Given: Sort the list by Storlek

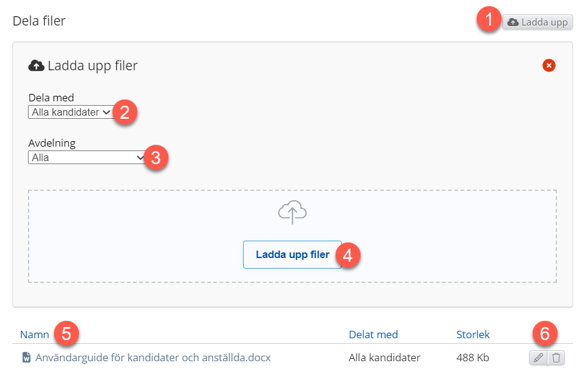Looking at the screenshot, I should [x=473, y=335].
